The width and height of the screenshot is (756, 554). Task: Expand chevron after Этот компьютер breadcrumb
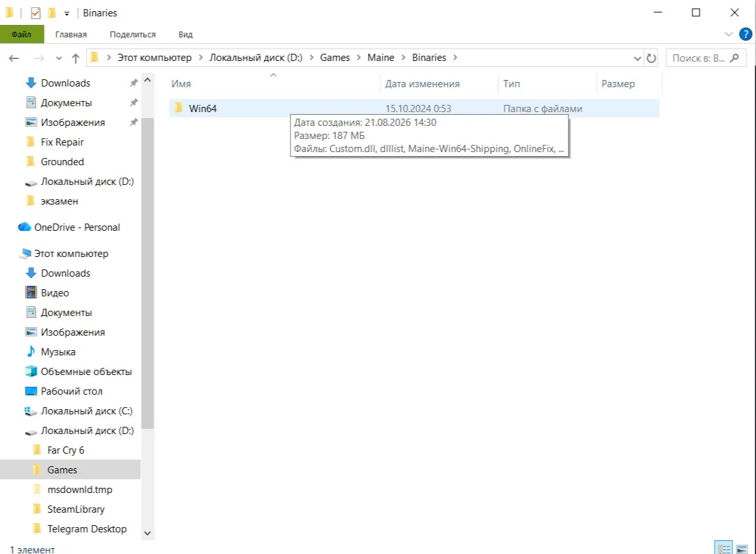(x=201, y=58)
